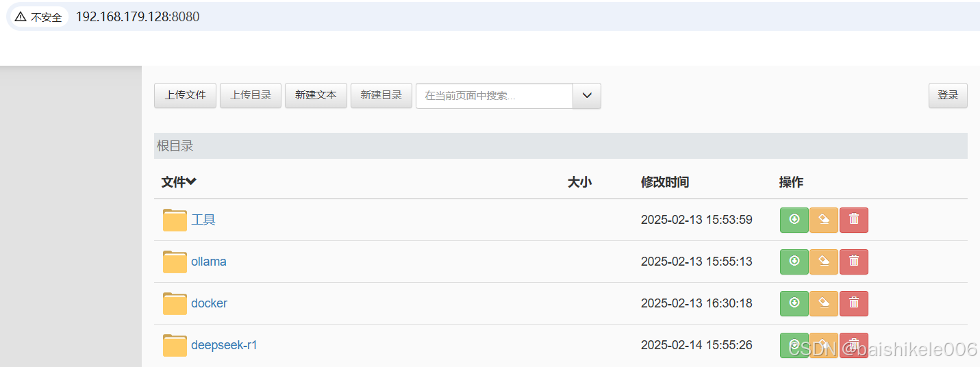
Task: Download the docker folder
Action: click(x=794, y=303)
